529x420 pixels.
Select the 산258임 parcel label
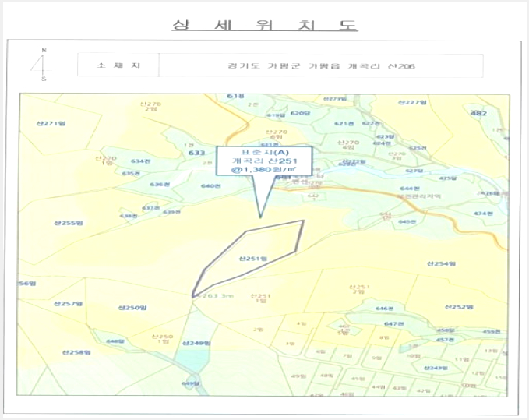pyautogui.click(x=76, y=352)
